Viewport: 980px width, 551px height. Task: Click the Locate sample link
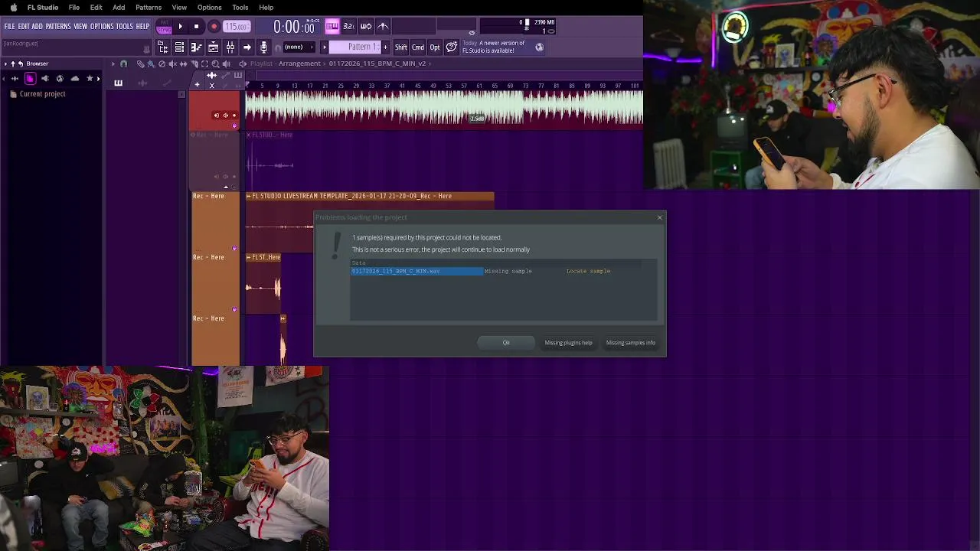tap(588, 271)
